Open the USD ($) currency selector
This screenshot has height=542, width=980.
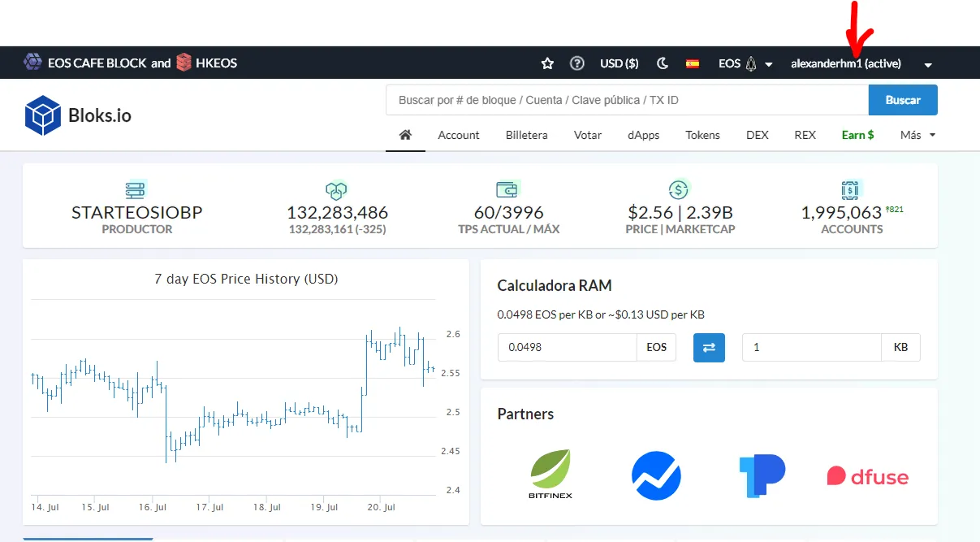click(x=620, y=63)
